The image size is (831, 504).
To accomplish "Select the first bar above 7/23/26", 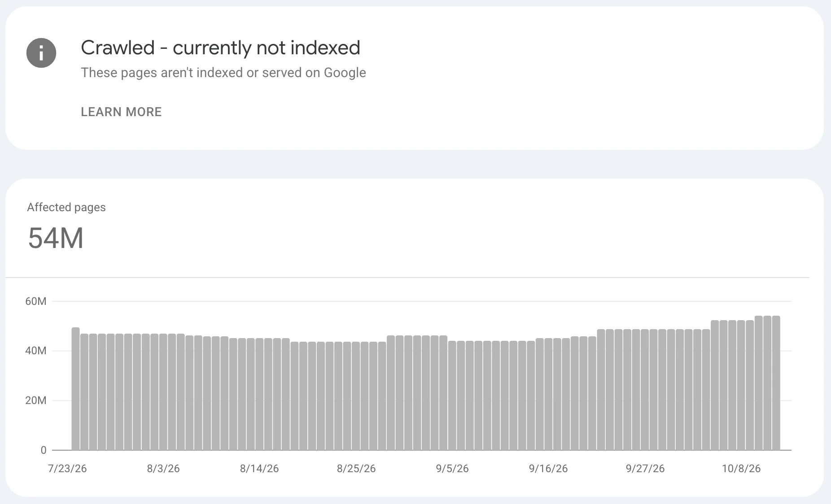I will click(75, 388).
